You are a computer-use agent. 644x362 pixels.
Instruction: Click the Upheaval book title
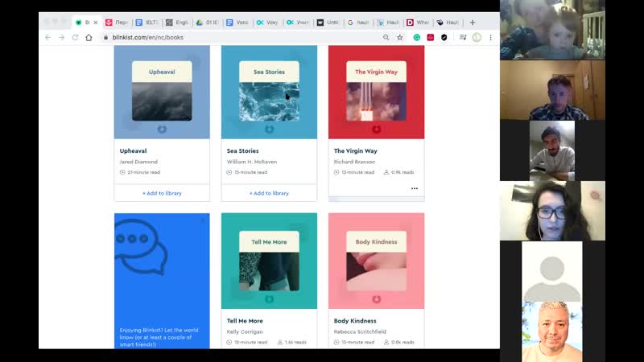click(x=133, y=150)
